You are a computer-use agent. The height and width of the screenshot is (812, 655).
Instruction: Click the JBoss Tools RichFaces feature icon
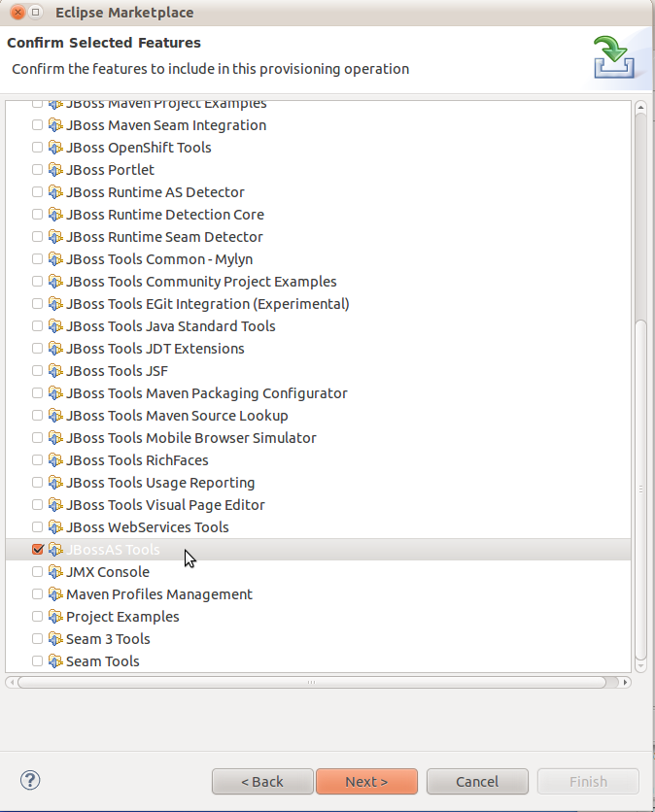point(55,460)
